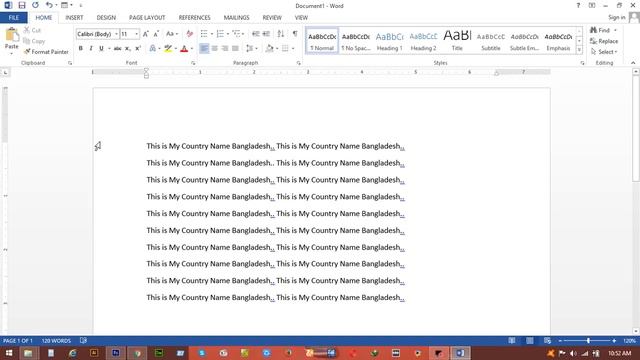
Task: Click the tab selector at ruler corner
Action: click(x=5, y=72)
